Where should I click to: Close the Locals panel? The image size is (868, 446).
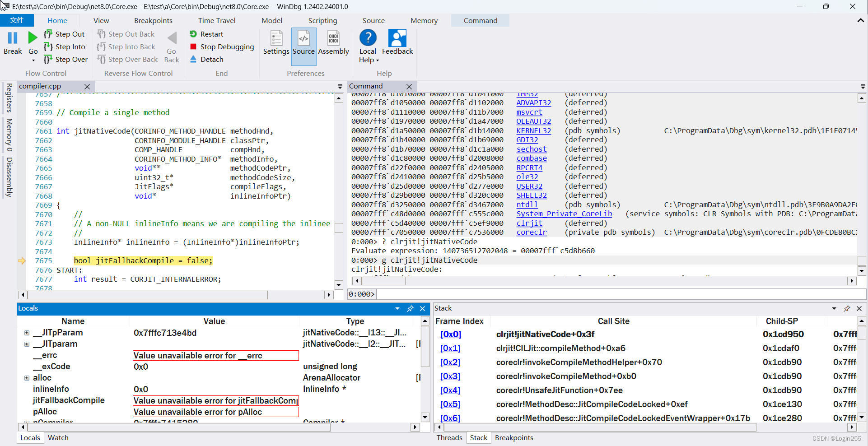coord(423,308)
